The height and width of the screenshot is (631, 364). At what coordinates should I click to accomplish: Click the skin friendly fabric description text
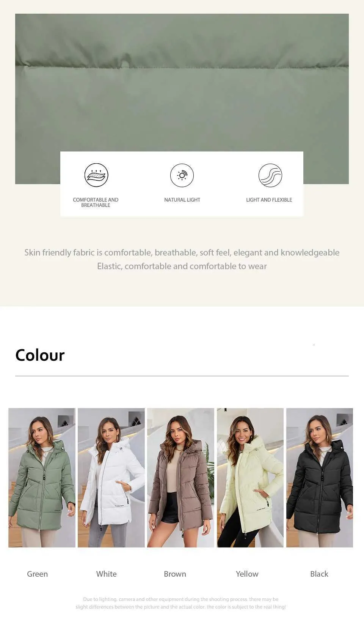point(182,259)
